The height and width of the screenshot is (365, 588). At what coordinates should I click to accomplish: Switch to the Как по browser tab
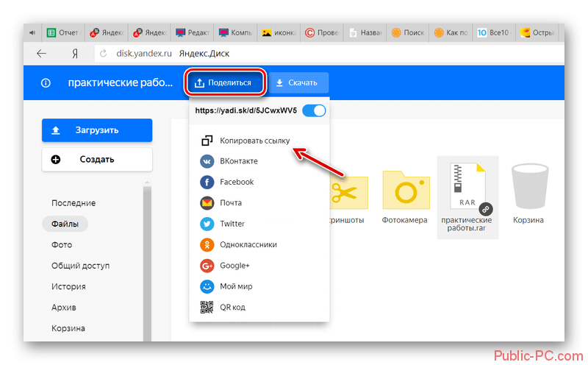click(451, 33)
